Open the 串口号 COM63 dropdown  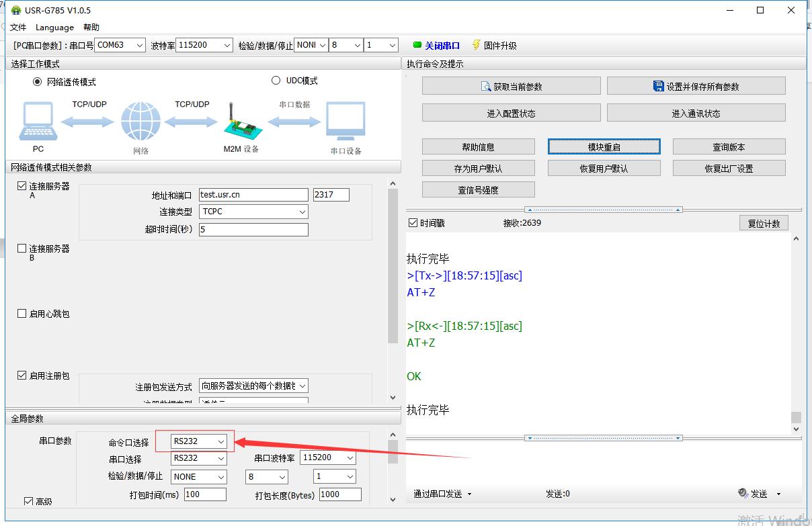(x=120, y=45)
